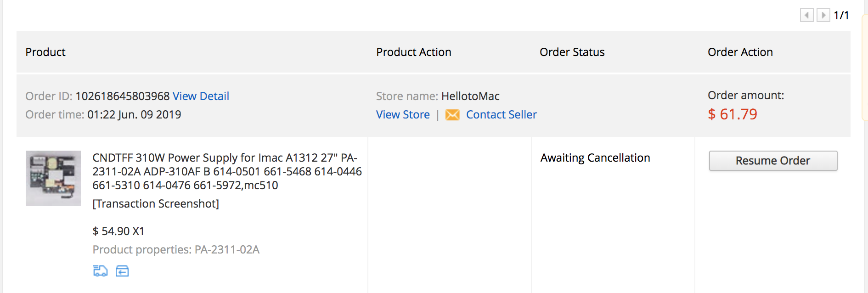Viewport: 868px width, 293px height.
Task: Click the order ID number 102618645803968
Action: pyautogui.click(x=123, y=96)
